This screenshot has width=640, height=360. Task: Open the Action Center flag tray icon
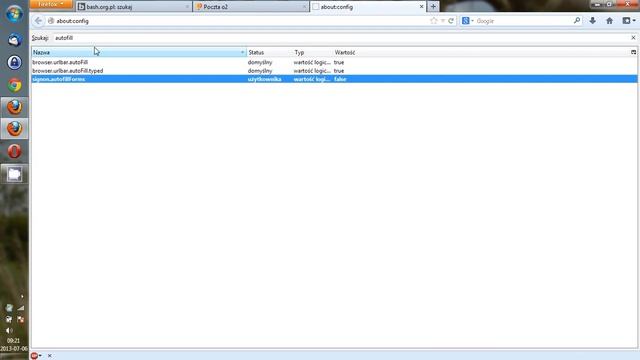coord(20,319)
